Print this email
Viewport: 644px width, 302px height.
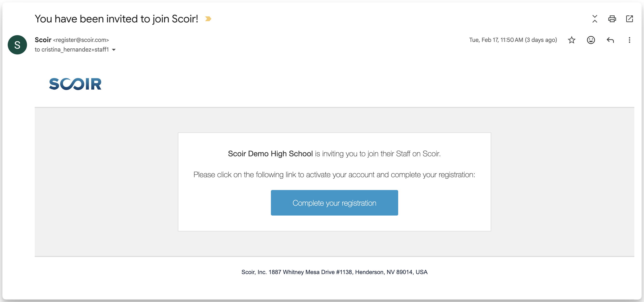pos(612,19)
